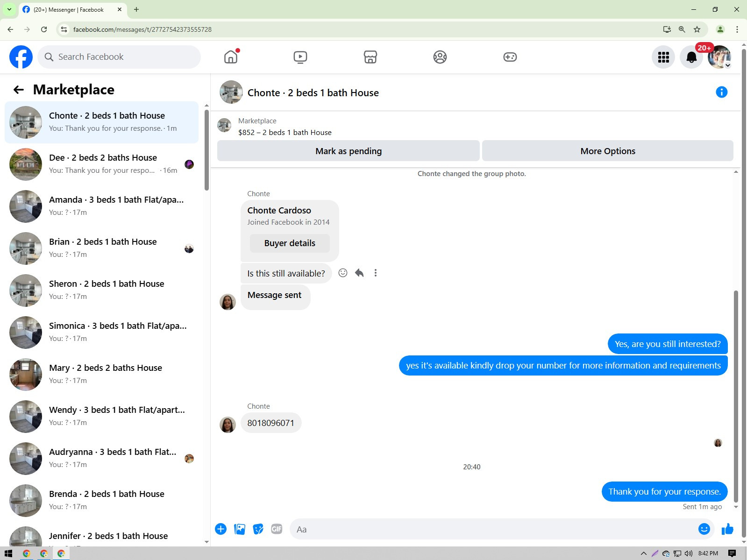This screenshot has height=560, width=747.
Task: Open More Options for the listing
Action: pyautogui.click(x=608, y=151)
